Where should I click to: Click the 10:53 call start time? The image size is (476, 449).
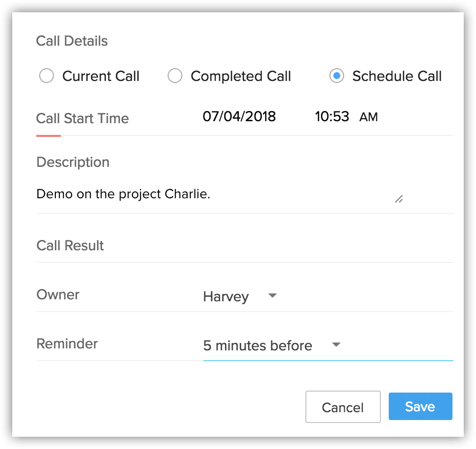(332, 117)
